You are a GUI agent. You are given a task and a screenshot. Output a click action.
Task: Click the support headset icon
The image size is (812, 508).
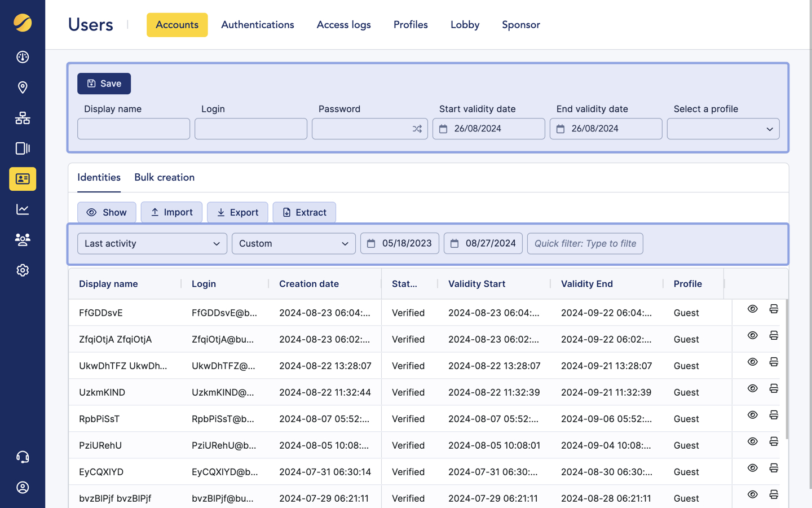(x=23, y=457)
